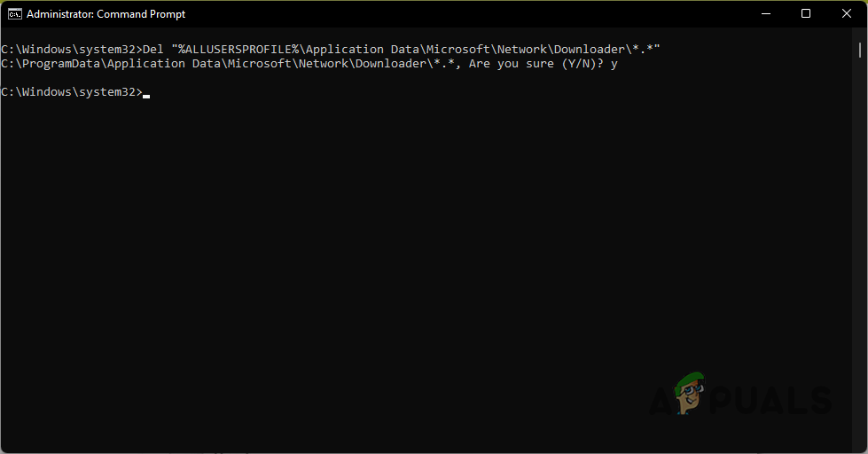This screenshot has height=454, width=868.
Task: Click the Command Prompt icon in title bar
Action: pos(15,13)
